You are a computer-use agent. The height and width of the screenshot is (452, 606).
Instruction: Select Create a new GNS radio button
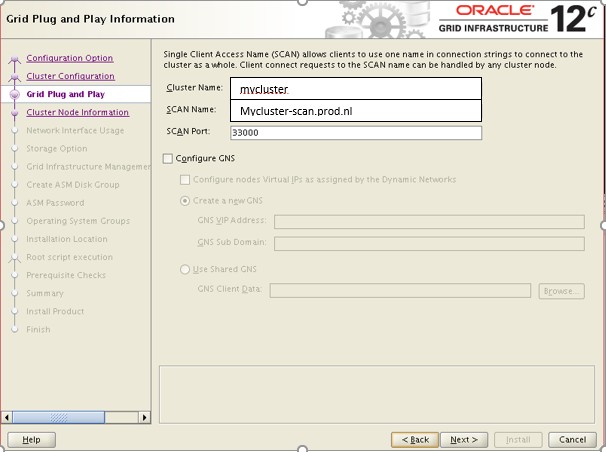[x=185, y=201]
